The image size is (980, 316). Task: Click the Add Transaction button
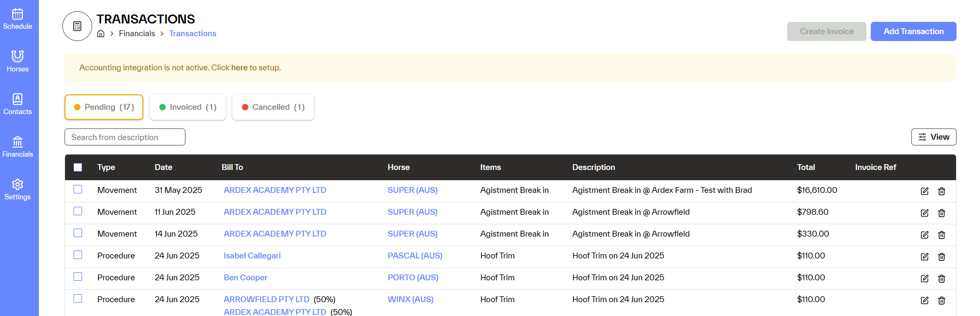(x=913, y=31)
